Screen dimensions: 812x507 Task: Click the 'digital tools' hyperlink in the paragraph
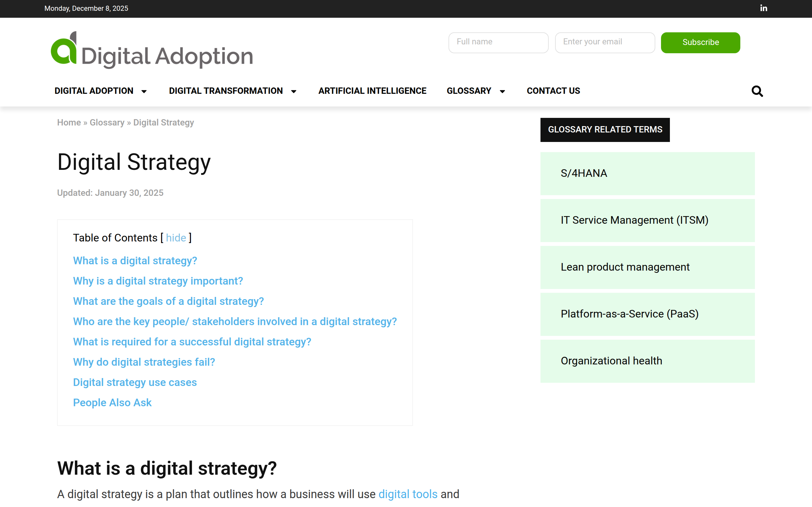[408, 494]
